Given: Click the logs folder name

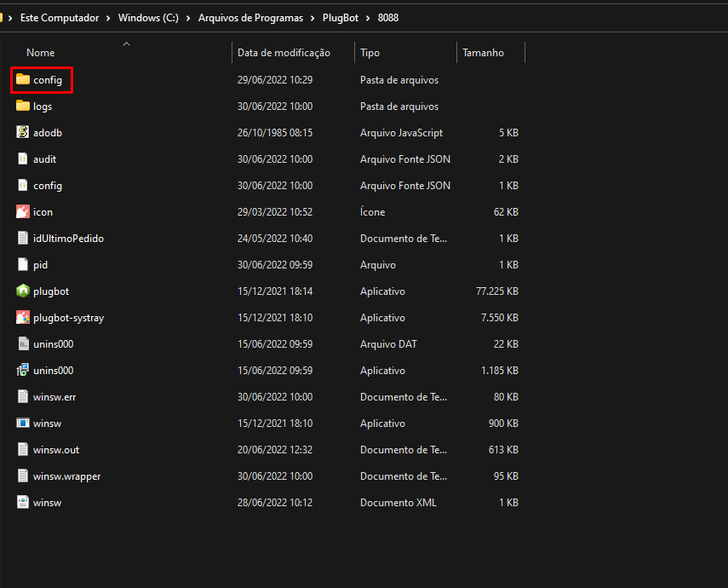Looking at the screenshot, I should (x=43, y=107).
